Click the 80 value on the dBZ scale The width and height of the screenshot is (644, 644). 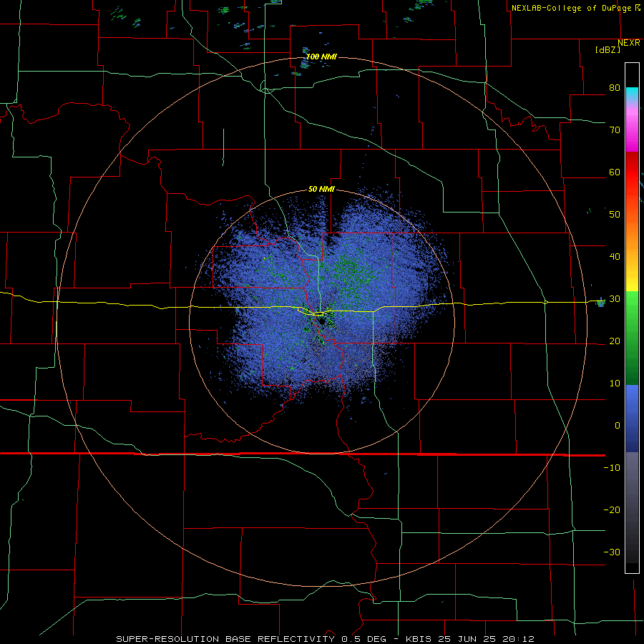pyautogui.click(x=615, y=87)
